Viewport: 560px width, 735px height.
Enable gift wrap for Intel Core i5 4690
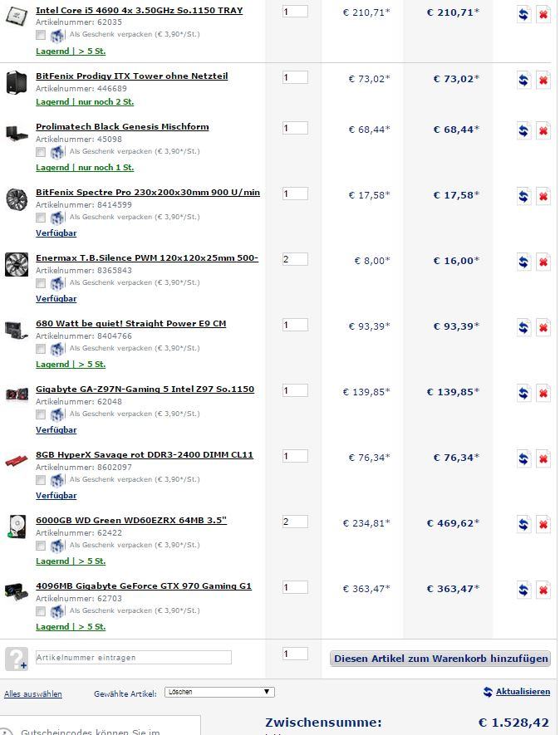click(x=41, y=36)
